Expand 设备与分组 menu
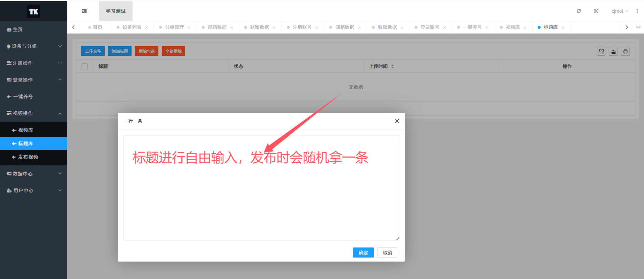Image resolution: width=644 pixels, height=279 pixels. click(x=34, y=46)
